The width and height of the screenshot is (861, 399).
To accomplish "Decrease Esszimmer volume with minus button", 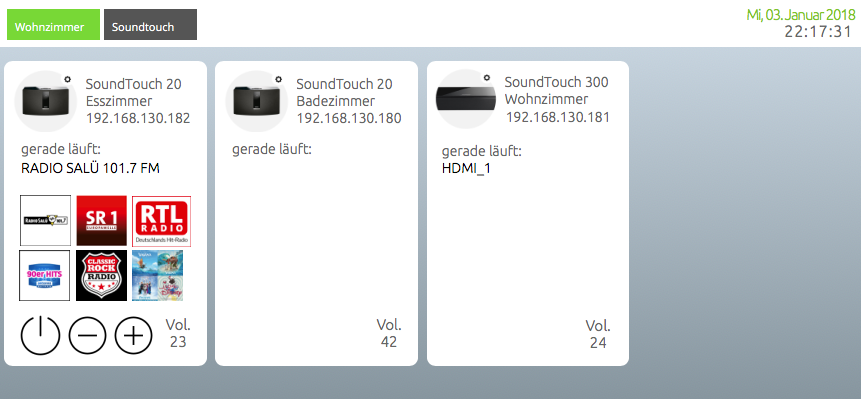I will click(x=87, y=335).
